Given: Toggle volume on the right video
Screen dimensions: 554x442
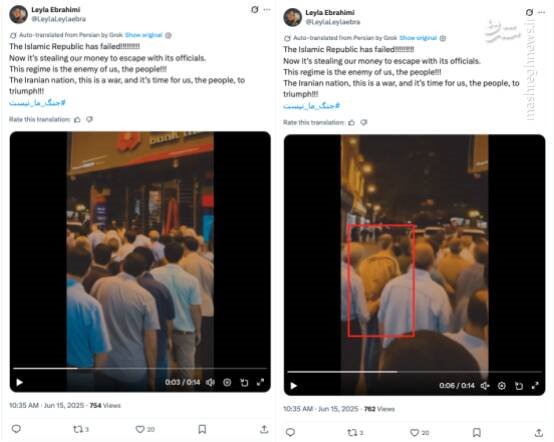Looking at the screenshot, I should [x=485, y=385].
